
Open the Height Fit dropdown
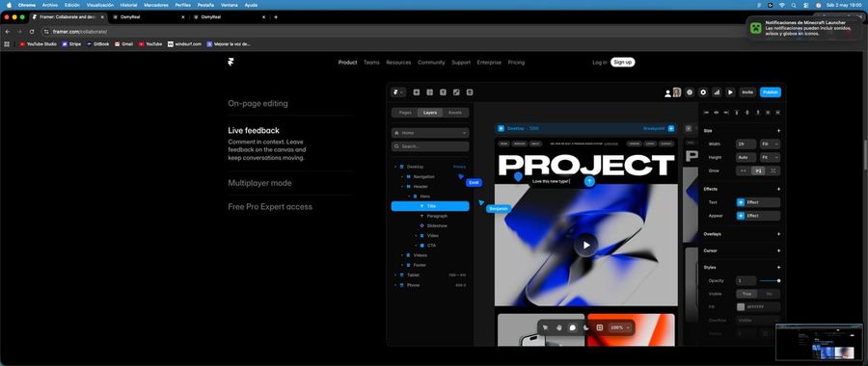point(770,158)
